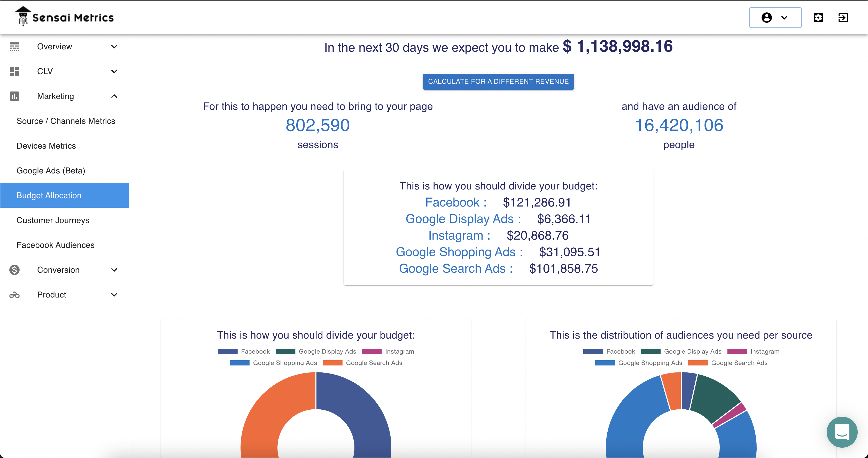
Task: Click the Overview menu label
Action: tap(55, 47)
